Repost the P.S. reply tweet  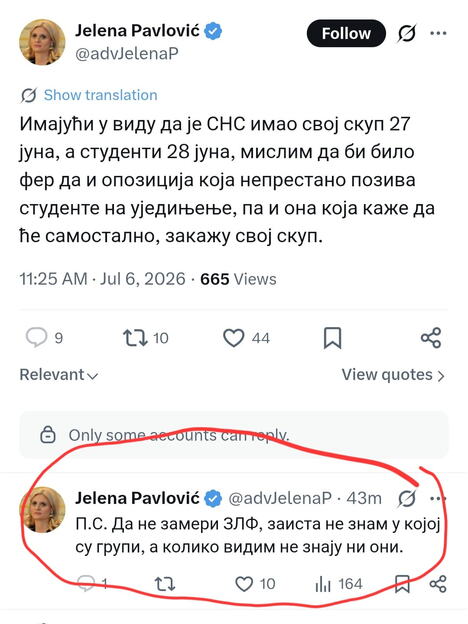tap(165, 584)
